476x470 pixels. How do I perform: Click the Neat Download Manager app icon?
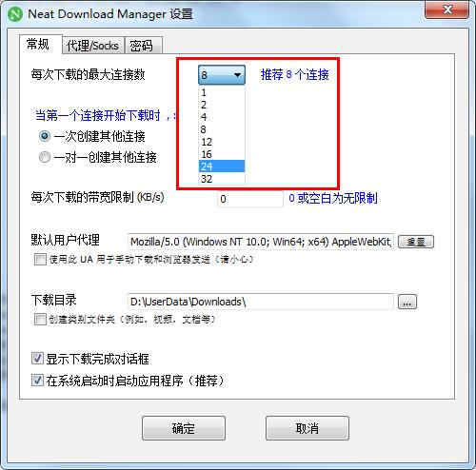tap(15, 14)
